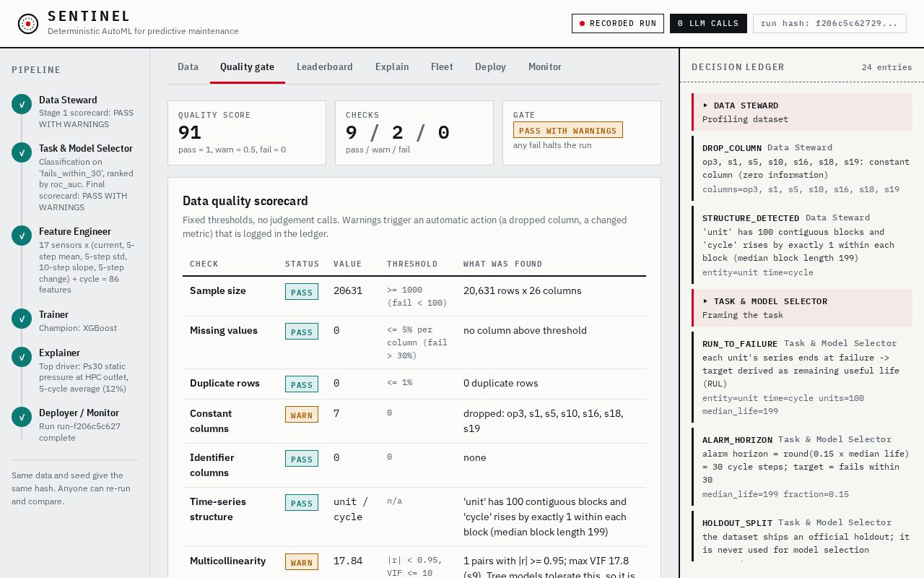
Task: Select the Quality gate tab
Action: [247, 66]
